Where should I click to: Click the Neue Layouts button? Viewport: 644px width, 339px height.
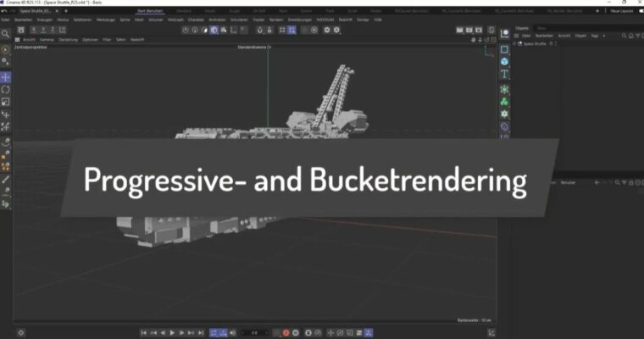pos(622,11)
